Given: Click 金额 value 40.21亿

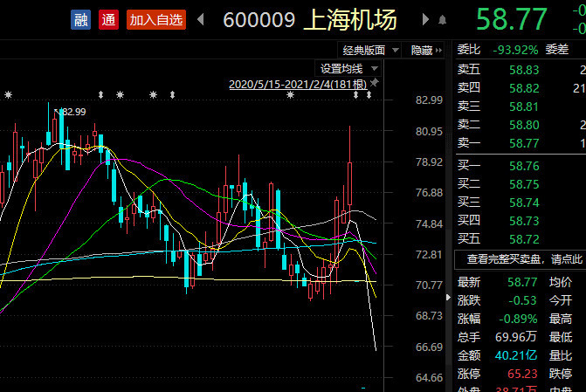Looking at the screenshot, I should click(516, 355).
